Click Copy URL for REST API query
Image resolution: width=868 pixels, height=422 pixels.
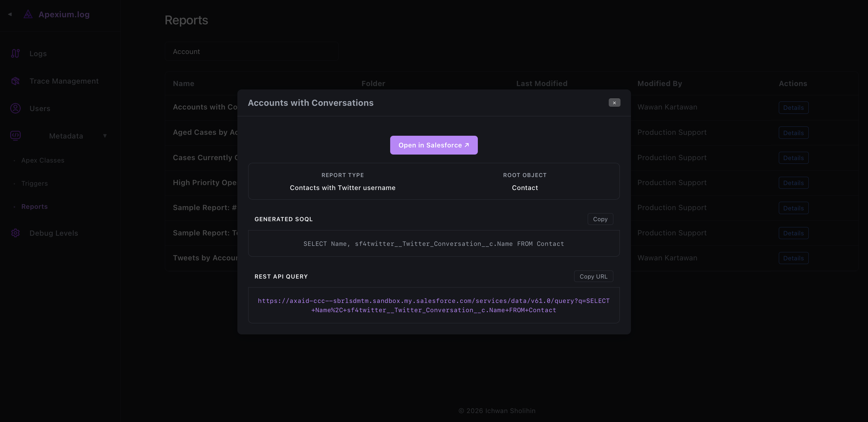click(593, 276)
